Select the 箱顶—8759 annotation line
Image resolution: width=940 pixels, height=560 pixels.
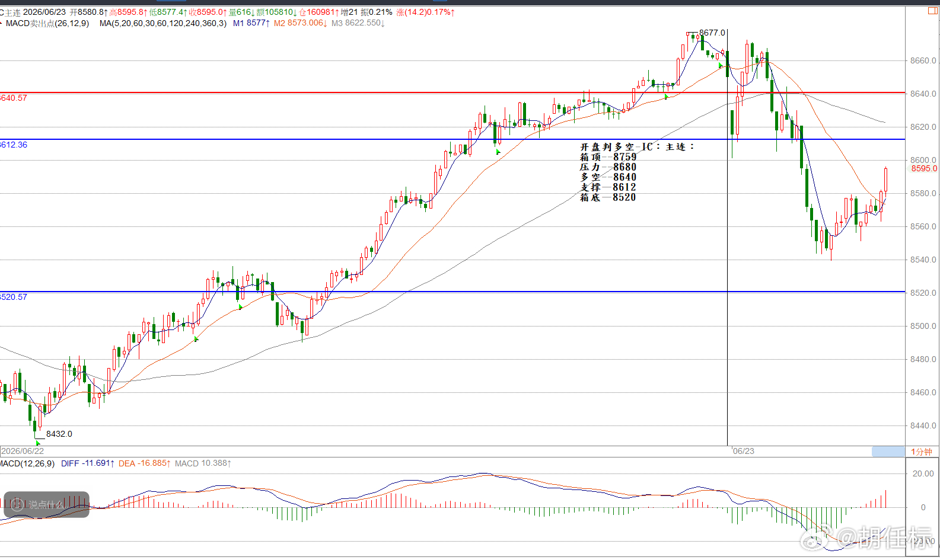click(x=608, y=157)
